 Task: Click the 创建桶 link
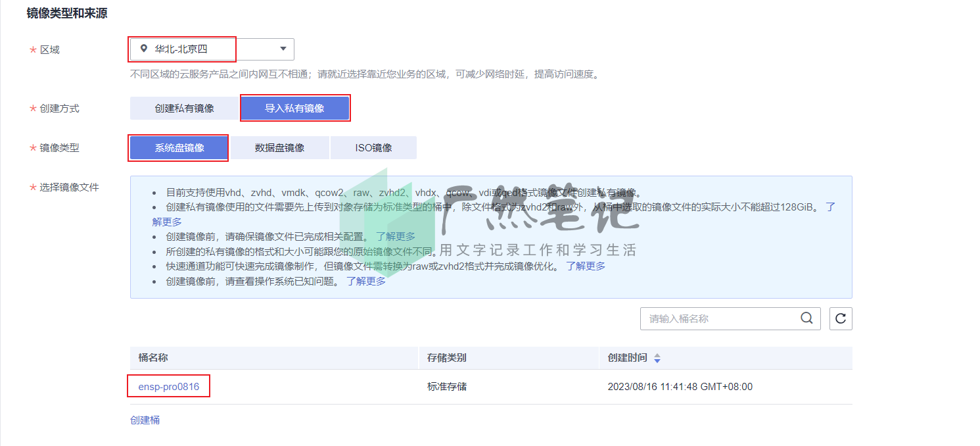(x=145, y=420)
